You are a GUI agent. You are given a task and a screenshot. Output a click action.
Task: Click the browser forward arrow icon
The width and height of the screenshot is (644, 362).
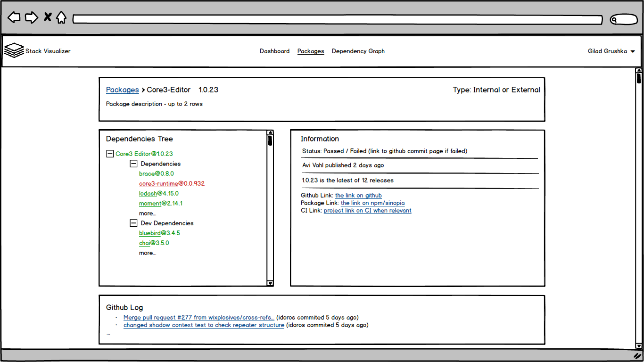point(32,18)
